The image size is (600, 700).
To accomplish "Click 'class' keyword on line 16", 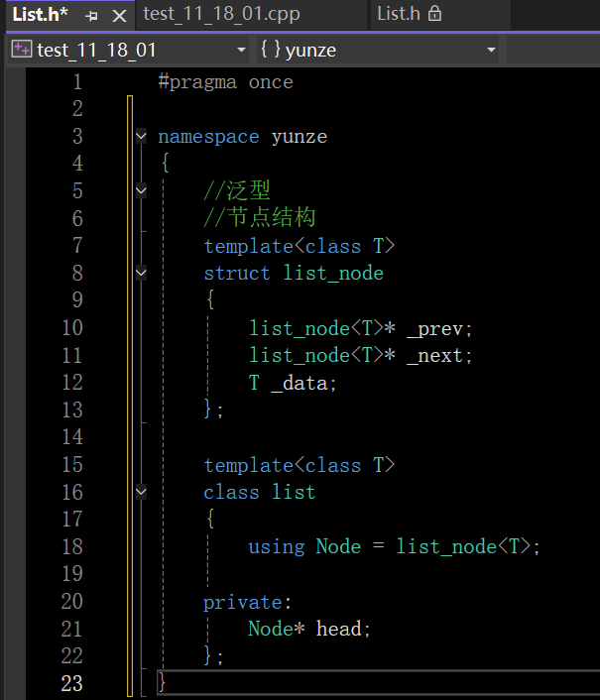I will click(x=231, y=493).
